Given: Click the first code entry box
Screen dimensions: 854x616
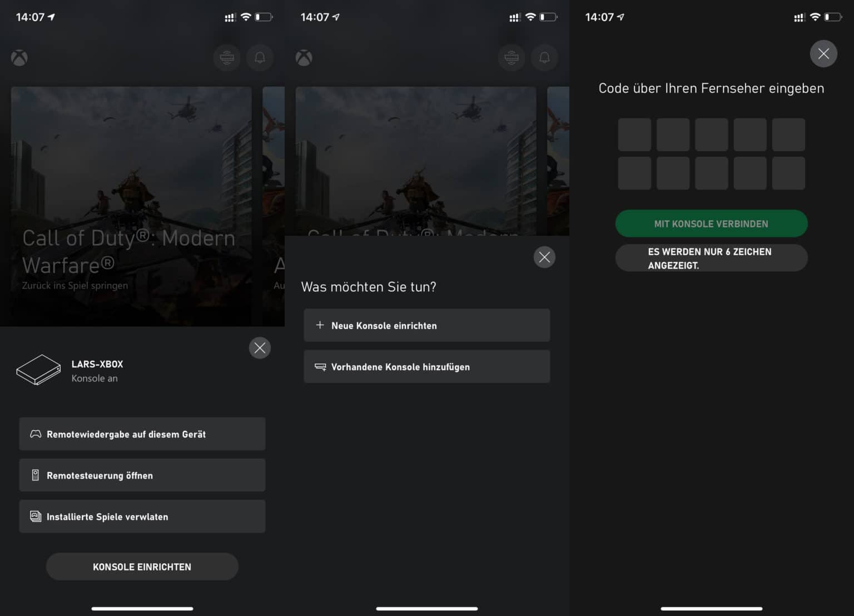Looking at the screenshot, I should pyautogui.click(x=634, y=135).
